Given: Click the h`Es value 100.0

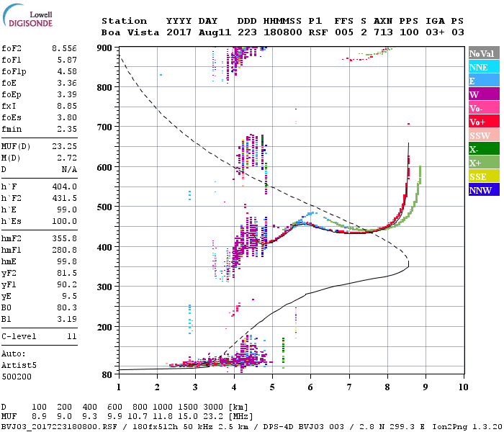Looking at the screenshot, I should click(x=64, y=222).
